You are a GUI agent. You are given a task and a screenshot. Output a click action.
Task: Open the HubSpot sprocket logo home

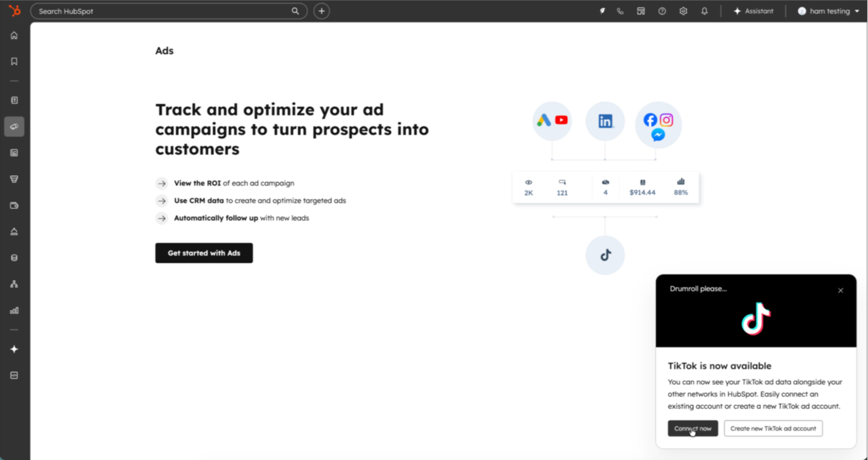click(14, 11)
